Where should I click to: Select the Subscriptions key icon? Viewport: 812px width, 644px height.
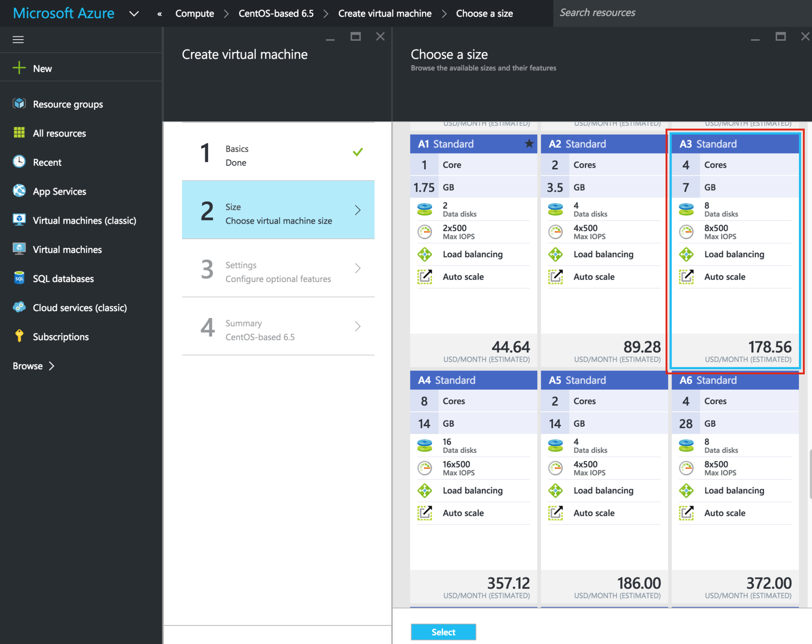point(19,336)
